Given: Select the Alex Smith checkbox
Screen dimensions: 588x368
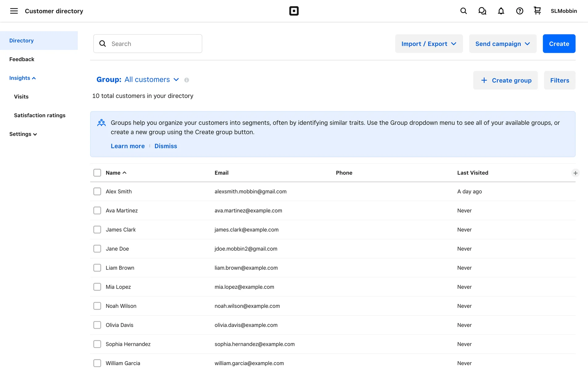Looking at the screenshot, I should click(x=97, y=191).
